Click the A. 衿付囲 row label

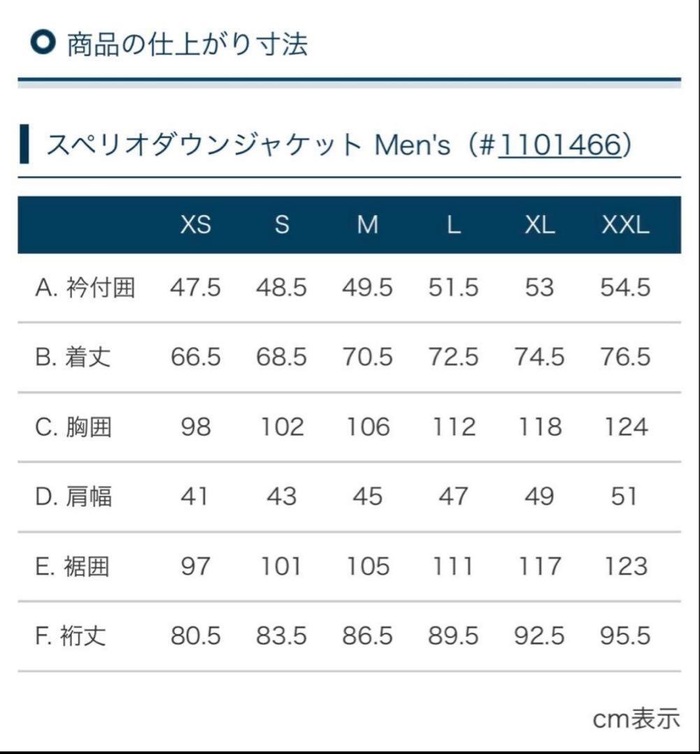pos(84,288)
